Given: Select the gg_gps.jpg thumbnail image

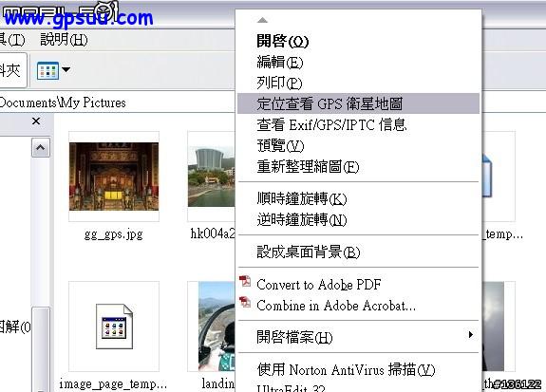Looking at the screenshot, I should pos(114,177).
